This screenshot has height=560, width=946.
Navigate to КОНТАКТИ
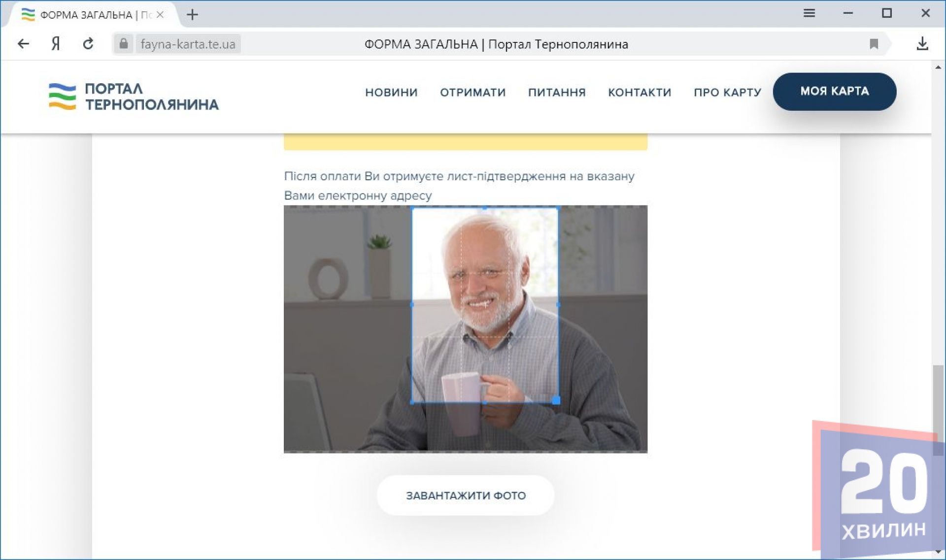pos(640,92)
